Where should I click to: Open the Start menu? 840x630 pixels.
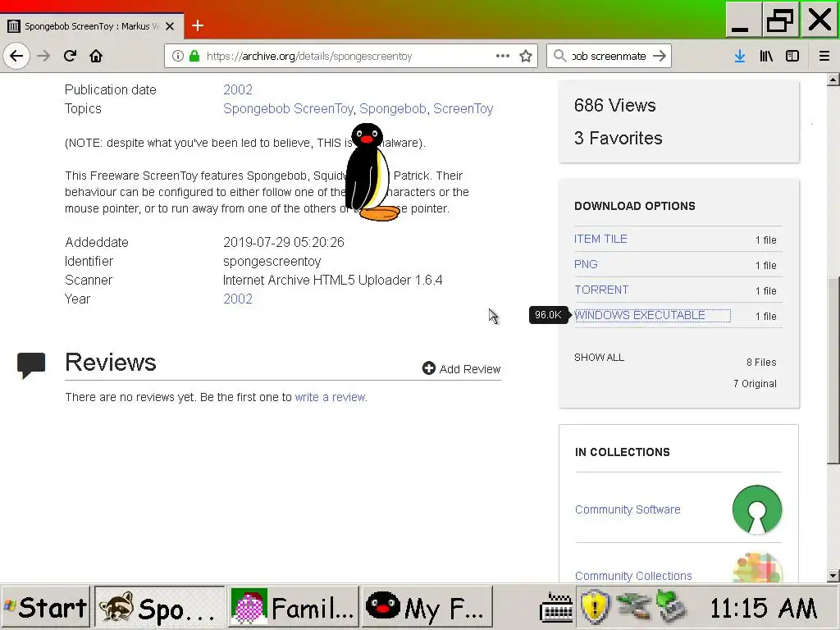tap(46, 608)
